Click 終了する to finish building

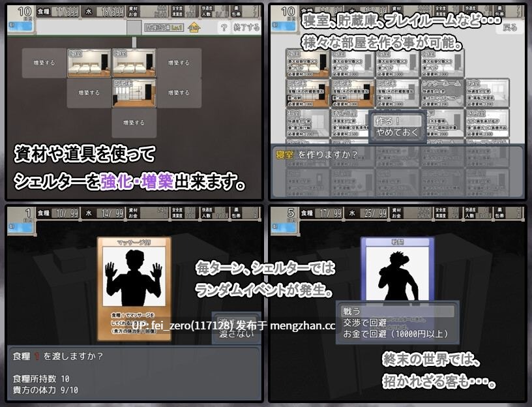point(246,27)
